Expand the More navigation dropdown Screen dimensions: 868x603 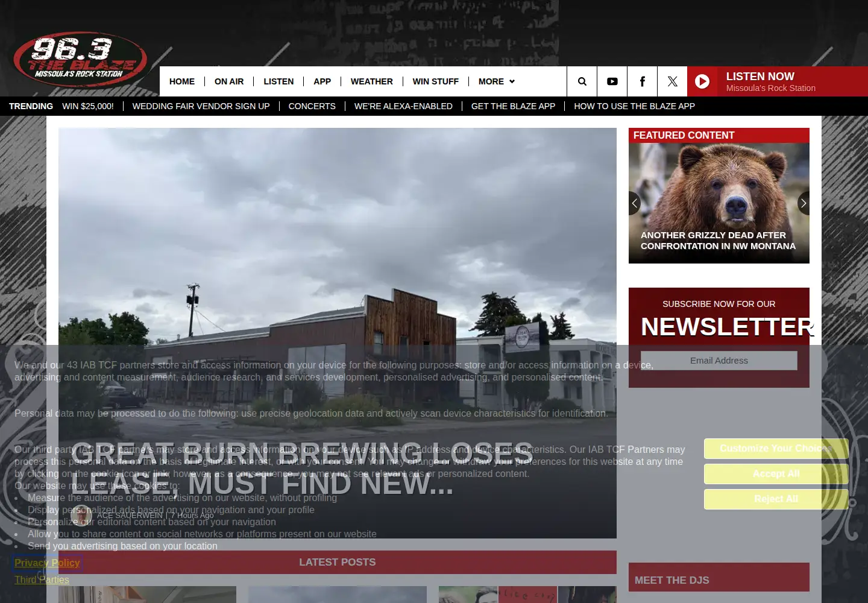pos(497,81)
